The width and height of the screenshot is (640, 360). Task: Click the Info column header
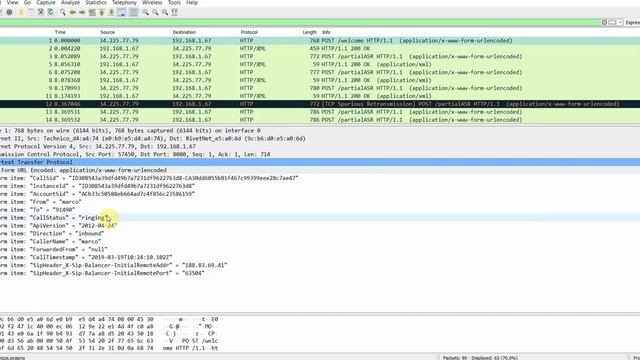[326, 32]
